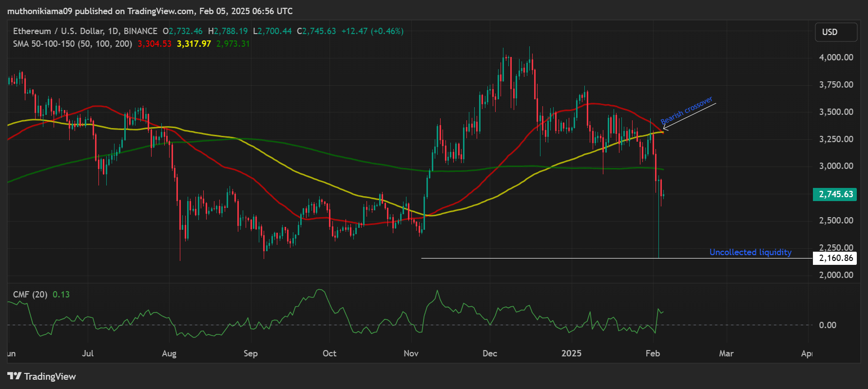This screenshot has width=868, height=389.
Task: Click the red SMA value 3,304.53
Action: 154,44
